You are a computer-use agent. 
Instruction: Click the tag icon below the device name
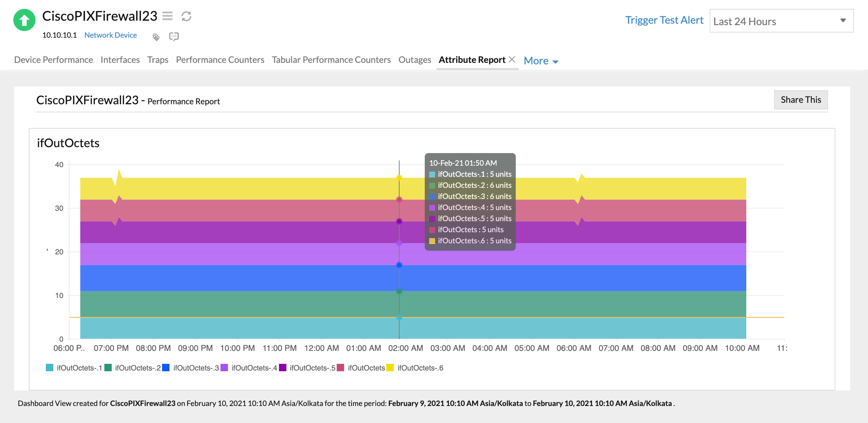coord(156,36)
